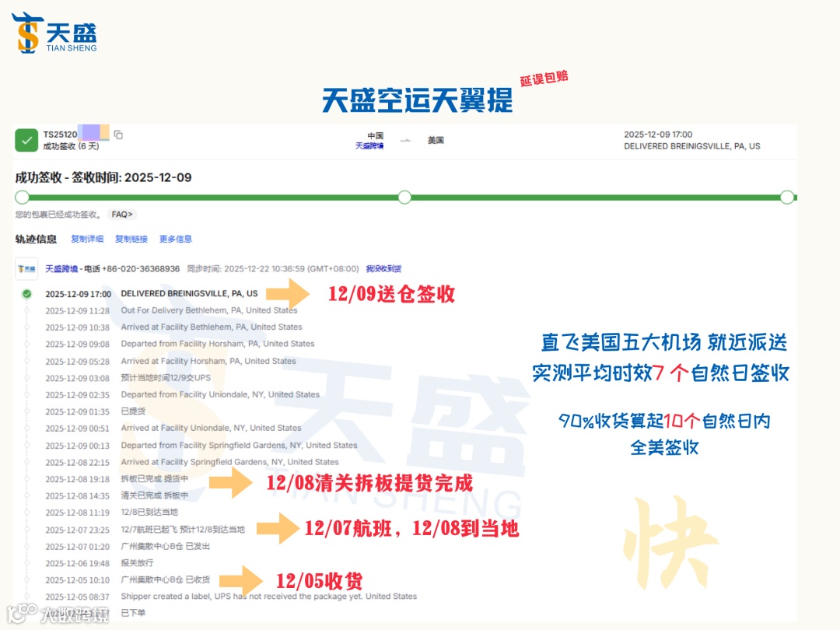The height and width of the screenshot is (630, 840).
Task: Click the 报关放行 row
Action: tap(99, 563)
